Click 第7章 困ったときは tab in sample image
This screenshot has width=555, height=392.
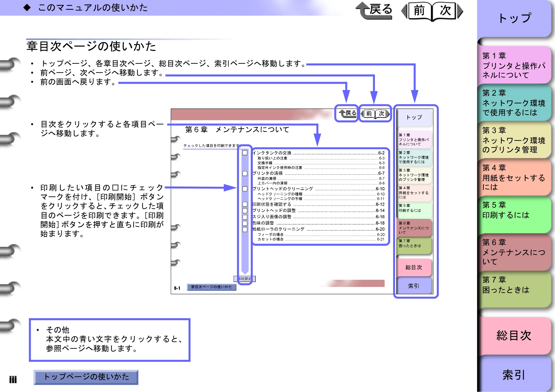coord(414,245)
